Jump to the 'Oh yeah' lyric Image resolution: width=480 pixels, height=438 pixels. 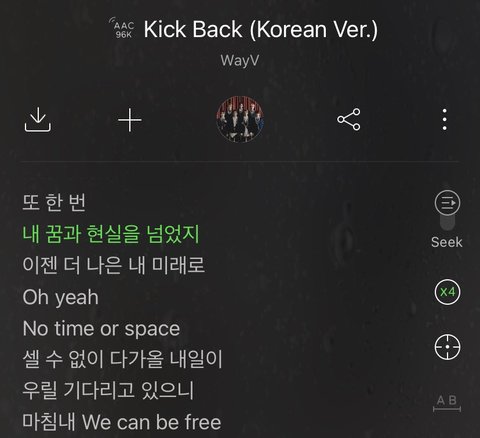[x=60, y=297]
